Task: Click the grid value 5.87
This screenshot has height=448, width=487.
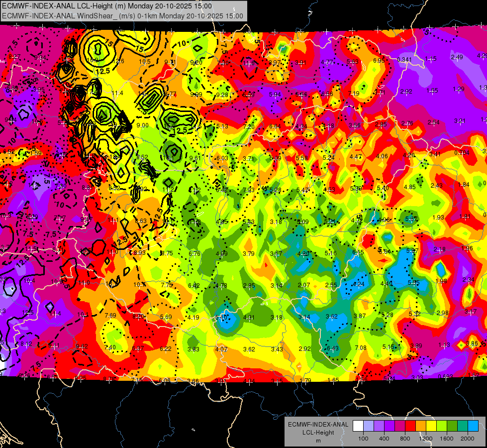Action: tap(412, 250)
